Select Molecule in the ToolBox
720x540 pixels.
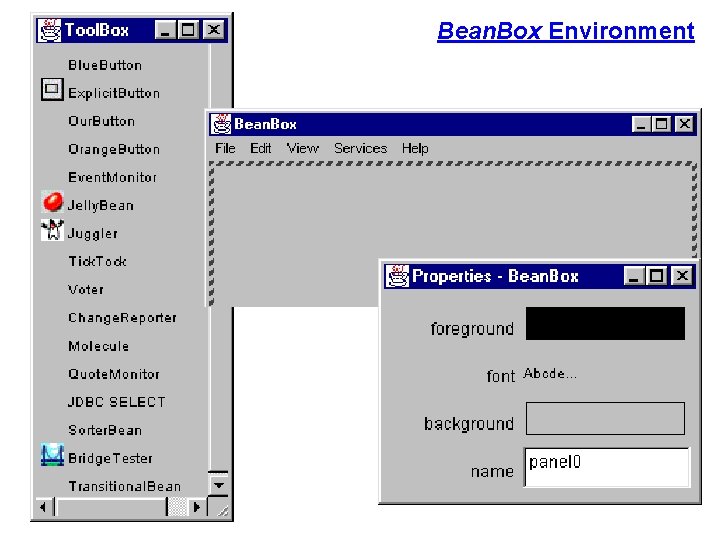[x=98, y=346]
